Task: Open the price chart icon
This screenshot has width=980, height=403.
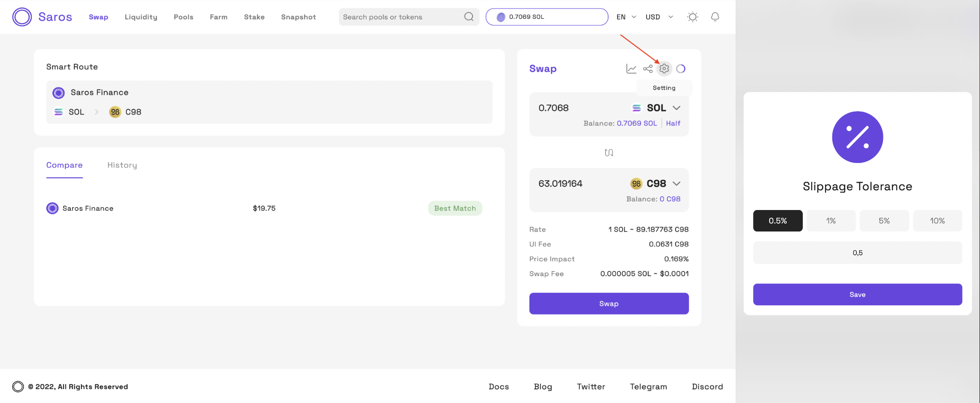Action: coord(631,69)
